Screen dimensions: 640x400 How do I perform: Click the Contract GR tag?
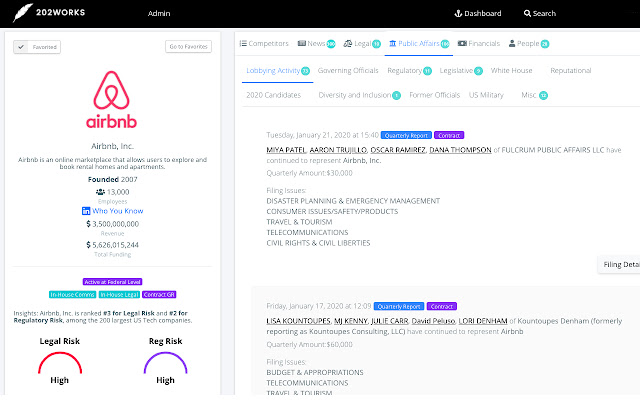tap(159, 295)
